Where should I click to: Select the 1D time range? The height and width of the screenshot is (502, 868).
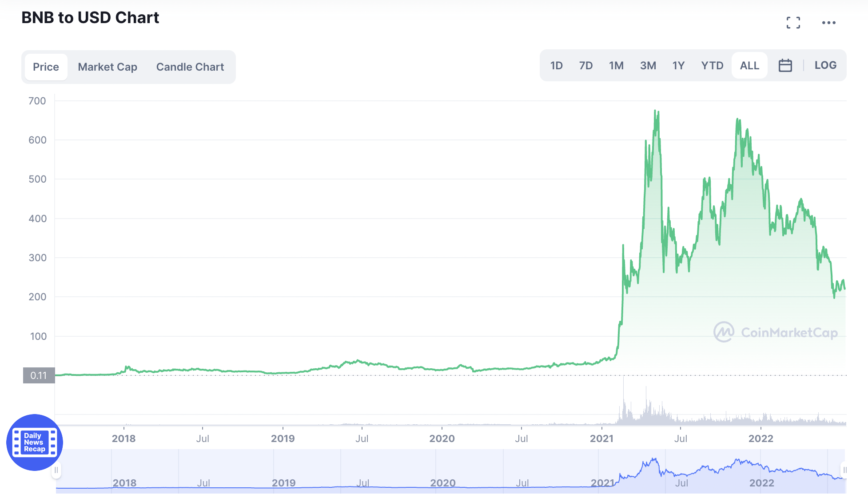[556, 66]
